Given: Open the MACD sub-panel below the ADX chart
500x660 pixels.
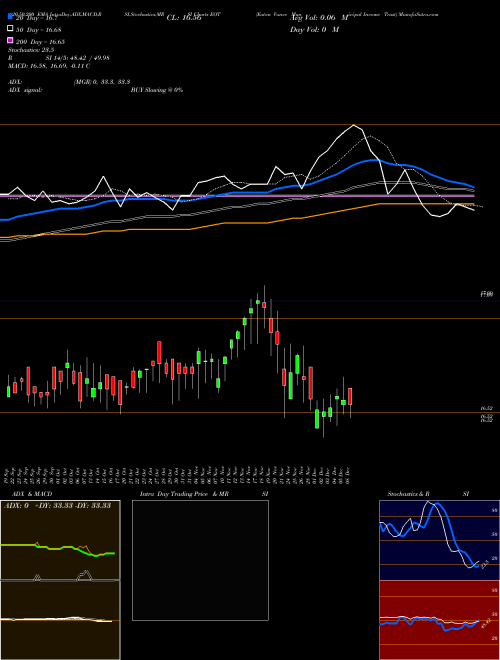Looking at the screenshot, I should pos(60,620).
